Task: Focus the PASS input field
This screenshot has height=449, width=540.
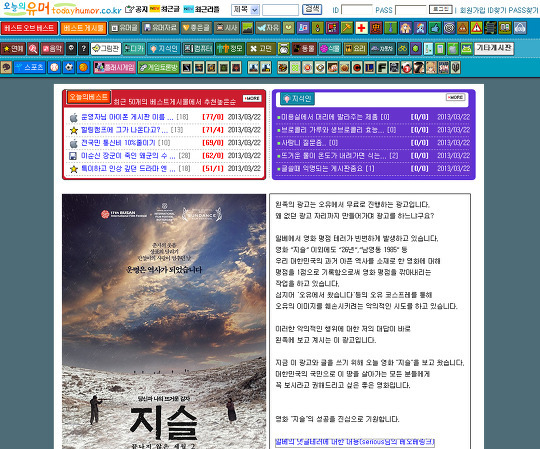Action: click(411, 10)
